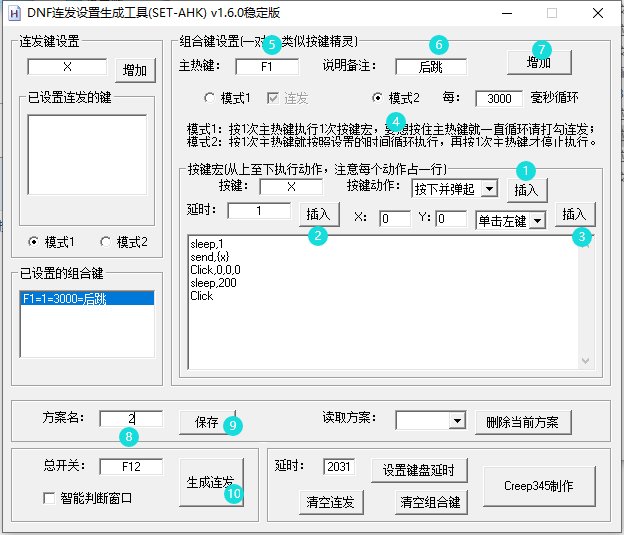This screenshot has width=624, height=535.
Task: Click the 增加 button for 连发键设置
Action: (135, 70)
